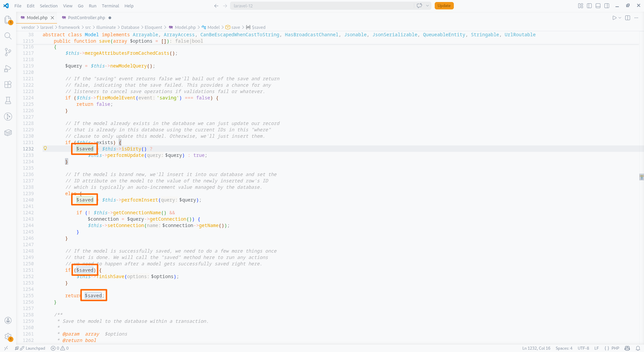Open the View menu

pyautogui.click(x=68, y=6)
